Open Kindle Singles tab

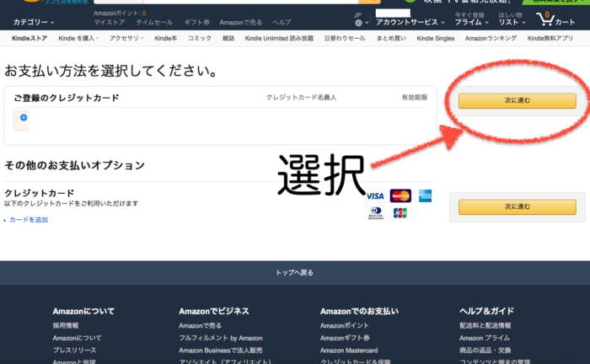(x=436, y=39)
